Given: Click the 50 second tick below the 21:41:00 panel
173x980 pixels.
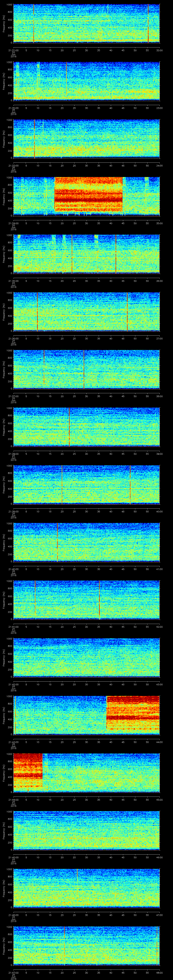Looking at the screenshot, I should [135, 627].
